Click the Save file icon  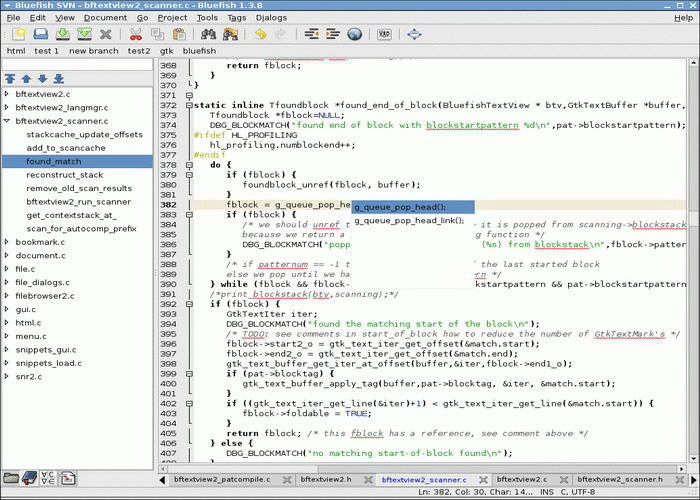(61, 34)
